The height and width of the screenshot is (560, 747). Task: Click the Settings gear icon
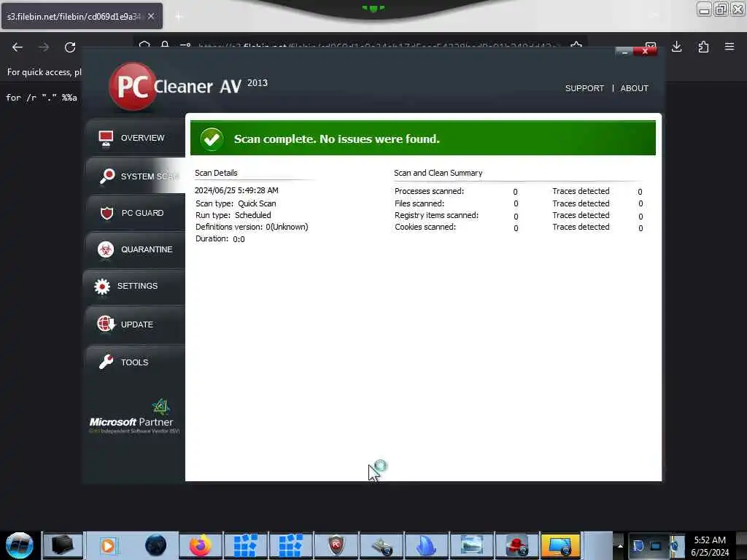coord(102,286)
